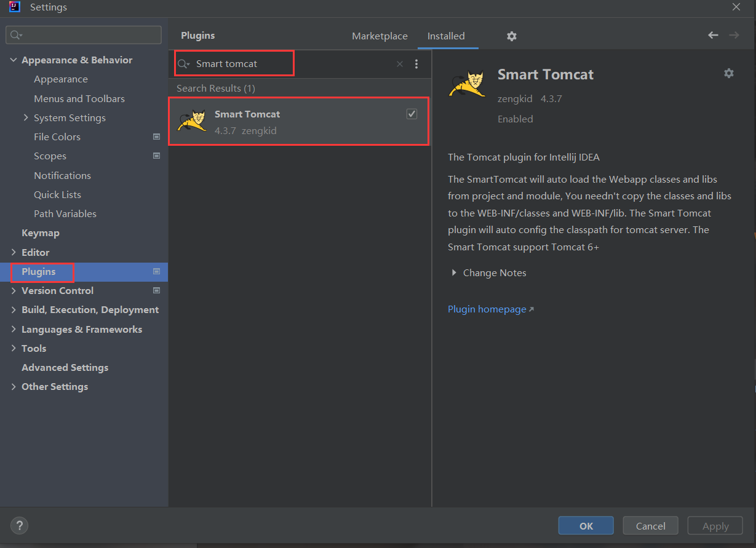Click the Enabled status text
756x548 pixels.
(x=515, y=119)
